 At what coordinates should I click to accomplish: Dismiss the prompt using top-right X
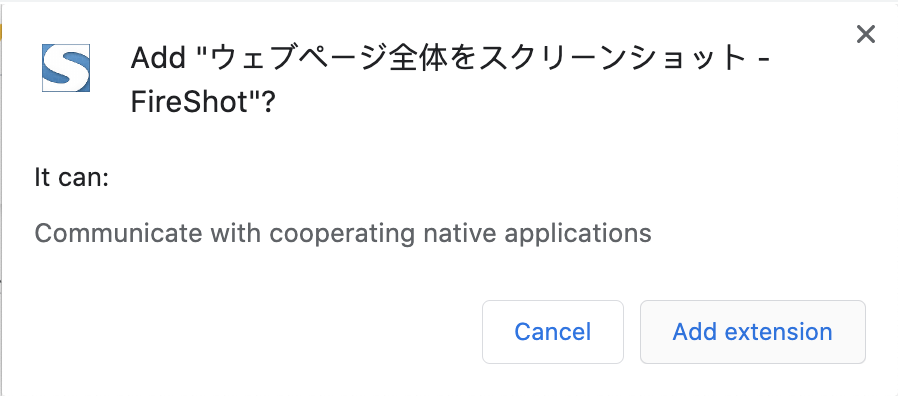[865, 34]
